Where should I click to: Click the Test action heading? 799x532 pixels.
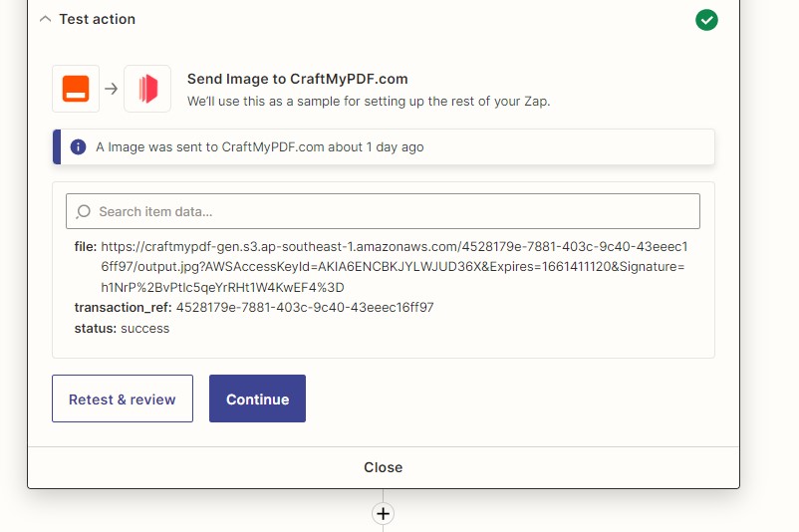pos(98,19)
